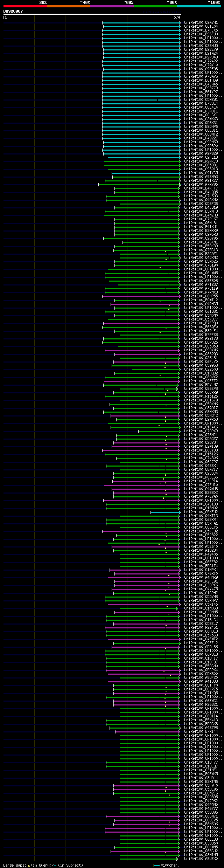Select hit label UniRef100_A7R7W6
Image resolution: width=224 pixels, height=868 pixels.
(201, 184)
